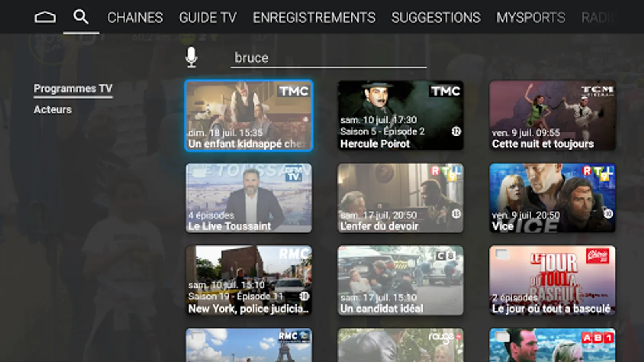This screenshot has width=644, height=362.
Task: Activate the microphone voice search
Action: 191,58
